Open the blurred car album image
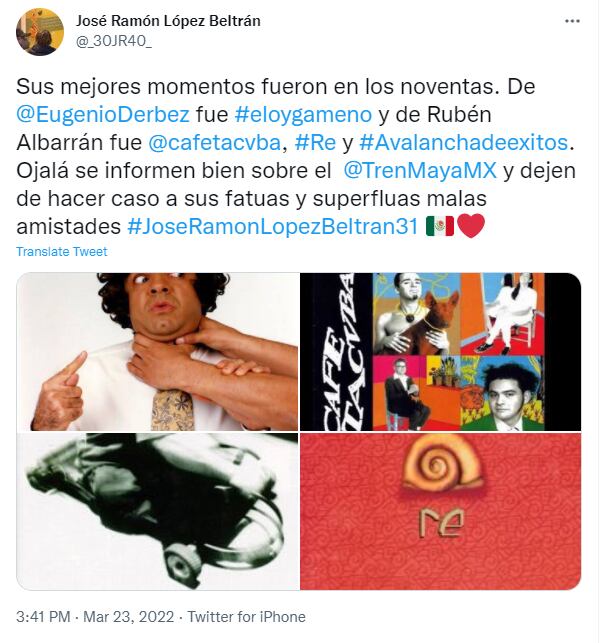604x643 pixels. point(157,511)
